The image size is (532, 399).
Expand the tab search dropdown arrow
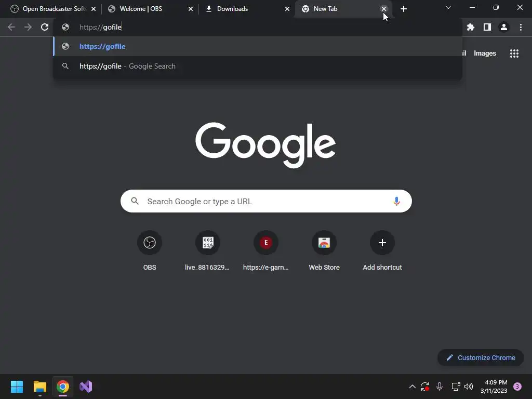point(448,7)
